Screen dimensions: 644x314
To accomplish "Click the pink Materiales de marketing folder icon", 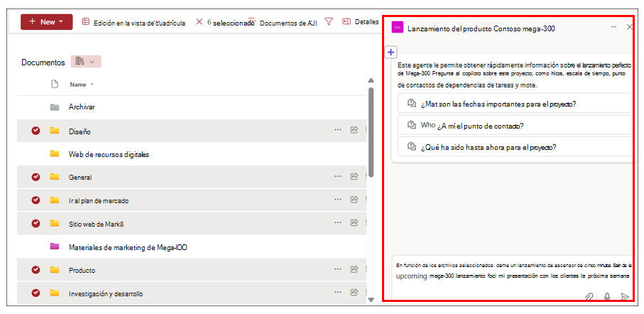I will point(54,247).
